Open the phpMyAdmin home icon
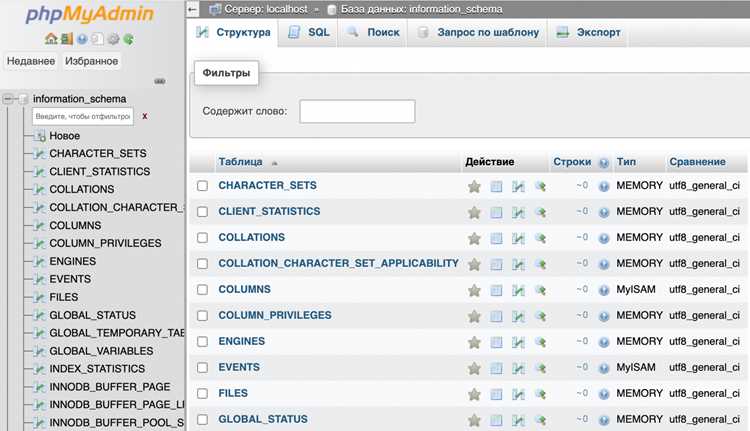This screenshot has width=750, height=431. click(x=51, y=39)
